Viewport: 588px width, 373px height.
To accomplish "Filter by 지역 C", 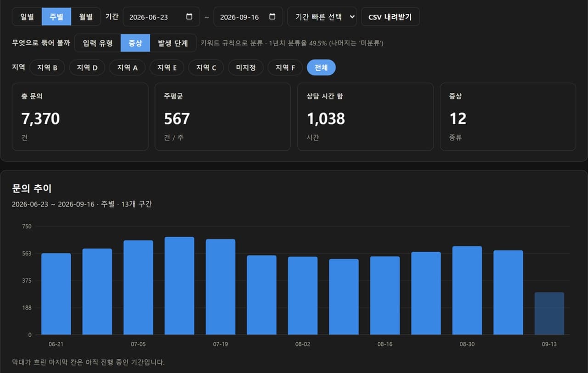I will coord(206,68).
